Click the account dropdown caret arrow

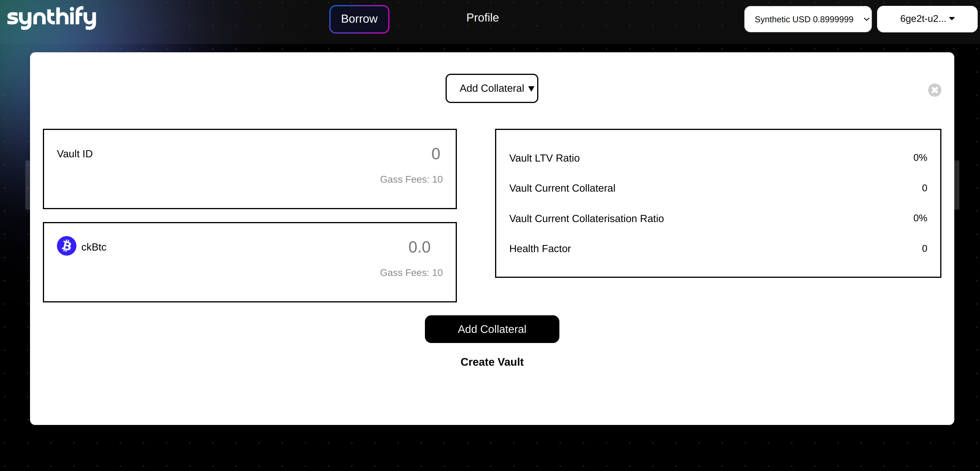[x=952, y=19]
